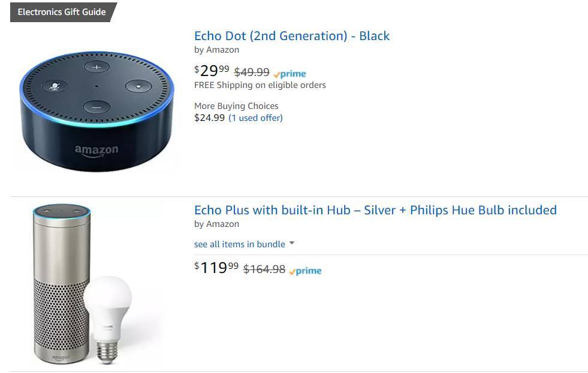Open Echo Dot (2nd Generation) - Black title
The width and height of the screenshot is (588, 373).
click(292, 36)
